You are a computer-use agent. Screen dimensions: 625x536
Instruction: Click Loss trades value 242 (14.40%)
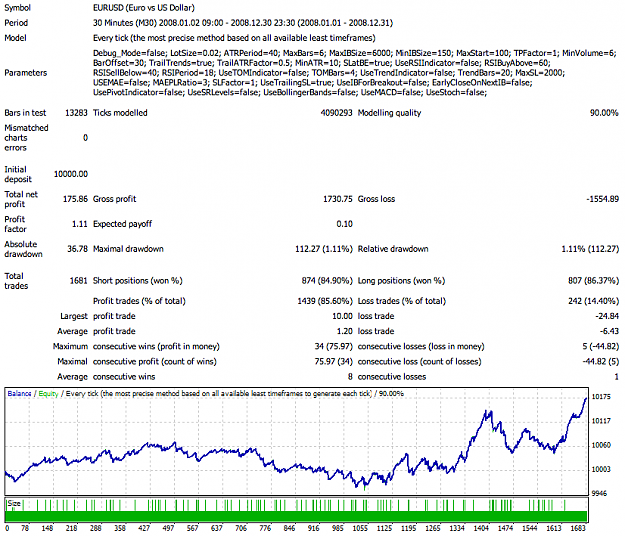pos(594,301)
